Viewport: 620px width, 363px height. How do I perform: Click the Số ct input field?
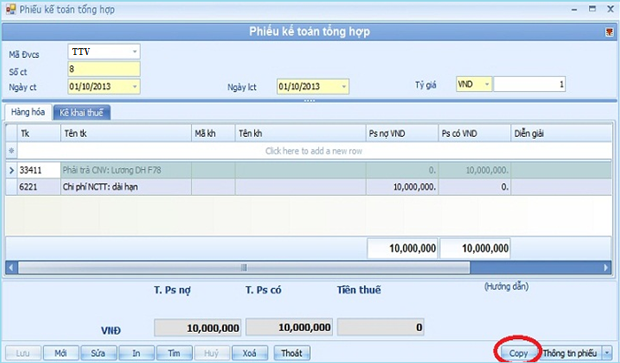click(x=104, y=69)
